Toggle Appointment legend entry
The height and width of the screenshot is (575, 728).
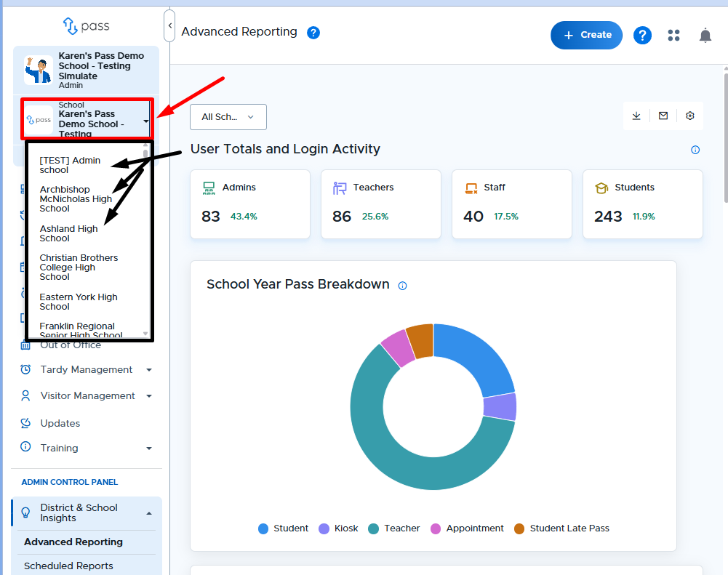(x=467, y=528)
